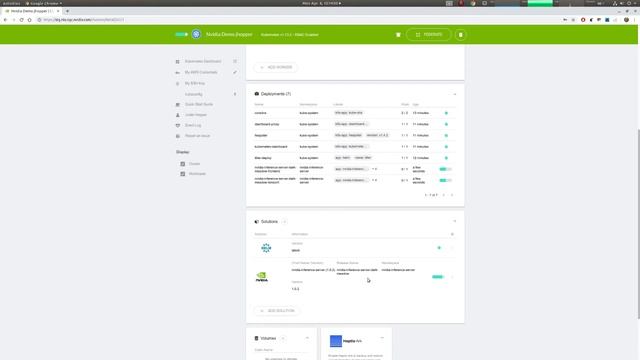Expand extra labels on second nvidia-inference-server row
640x360 pixels.
tap(374, 180)
